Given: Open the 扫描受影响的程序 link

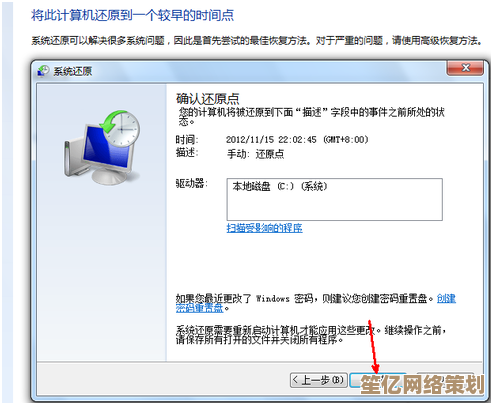Looking at the screenshot, I should click(x=264, y=228).
